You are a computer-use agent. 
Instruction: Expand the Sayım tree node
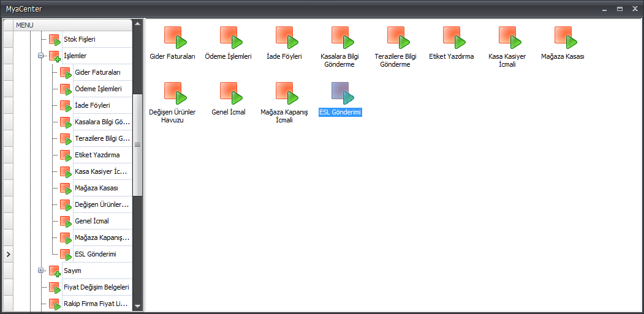[x=40, y=271]
